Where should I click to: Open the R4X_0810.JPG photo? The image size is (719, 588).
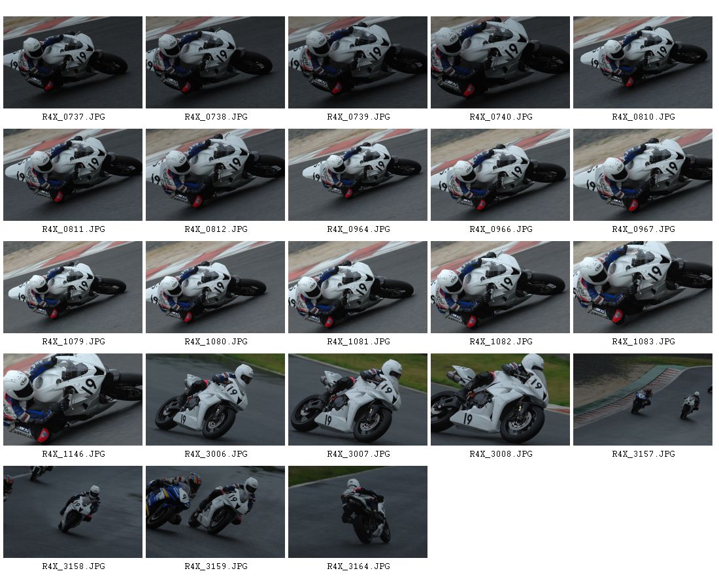643,62
